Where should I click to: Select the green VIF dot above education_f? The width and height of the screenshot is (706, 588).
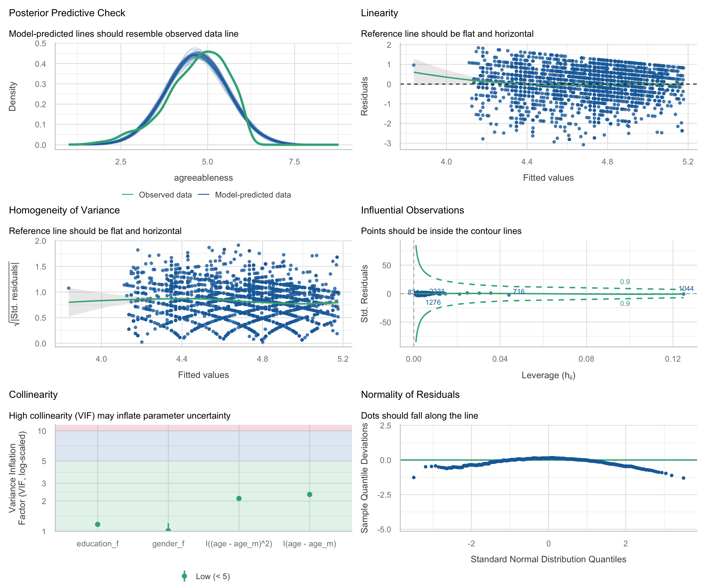click(97, 524)
